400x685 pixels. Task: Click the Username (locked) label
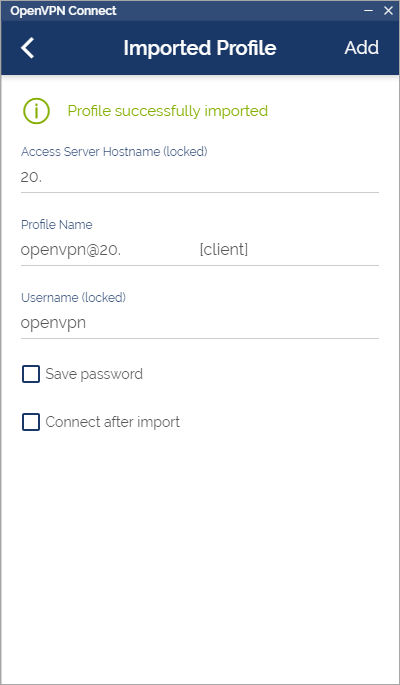click(x=73, y=298)
